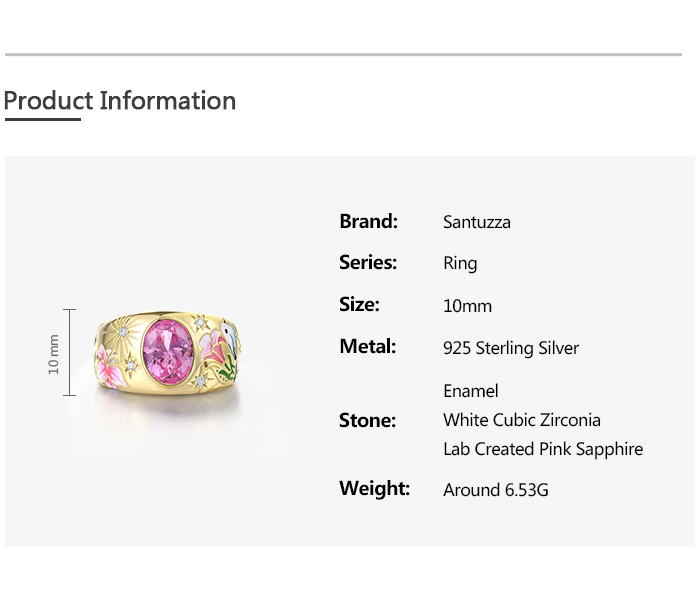Select the Brand: label
Viewport: 700px width, 607px height.
[368, 221]
